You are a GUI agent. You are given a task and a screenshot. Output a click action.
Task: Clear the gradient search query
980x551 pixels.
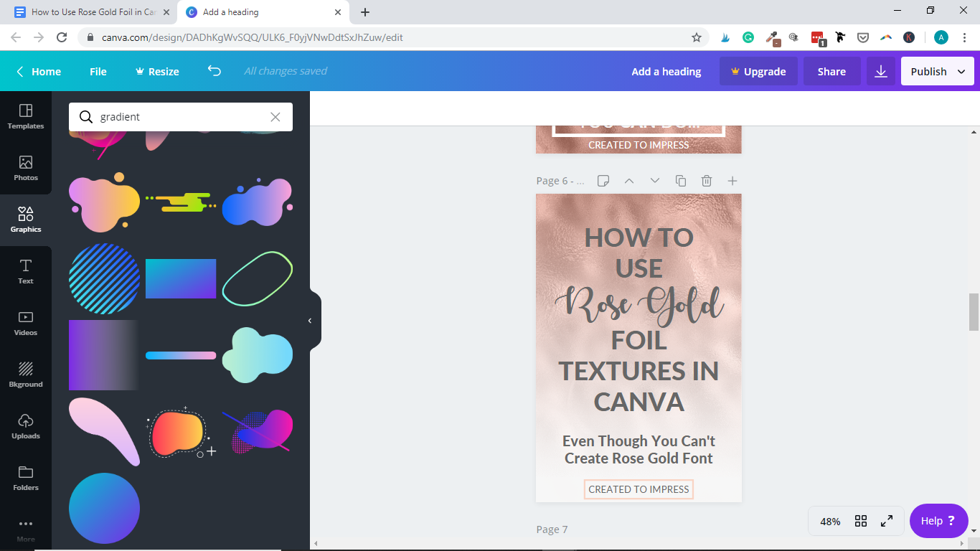pos(275,117)
